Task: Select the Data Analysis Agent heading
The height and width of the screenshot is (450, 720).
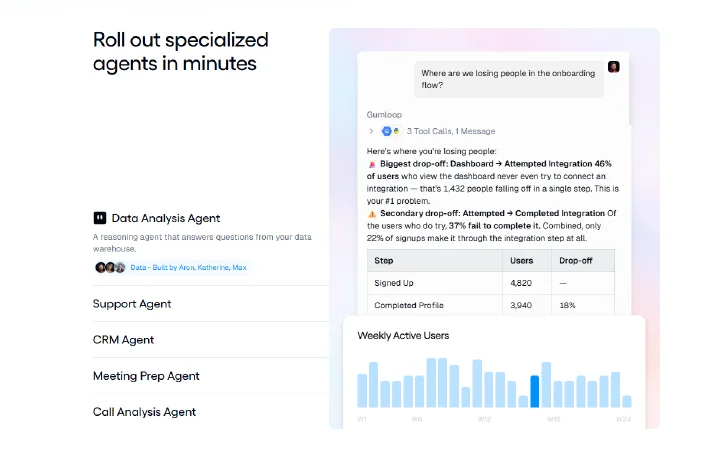Action: [x=166, y=218]
